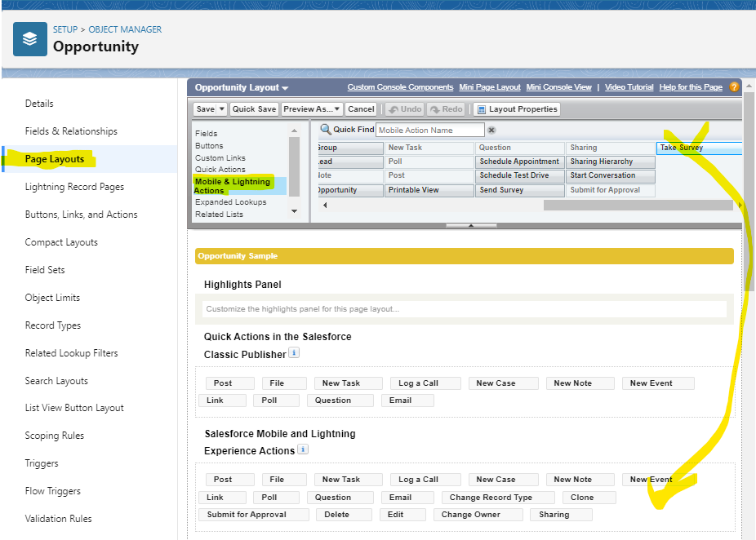Screen dimensions: 756x540
Task: Open Compact Layouts
Action: point(61,242)
